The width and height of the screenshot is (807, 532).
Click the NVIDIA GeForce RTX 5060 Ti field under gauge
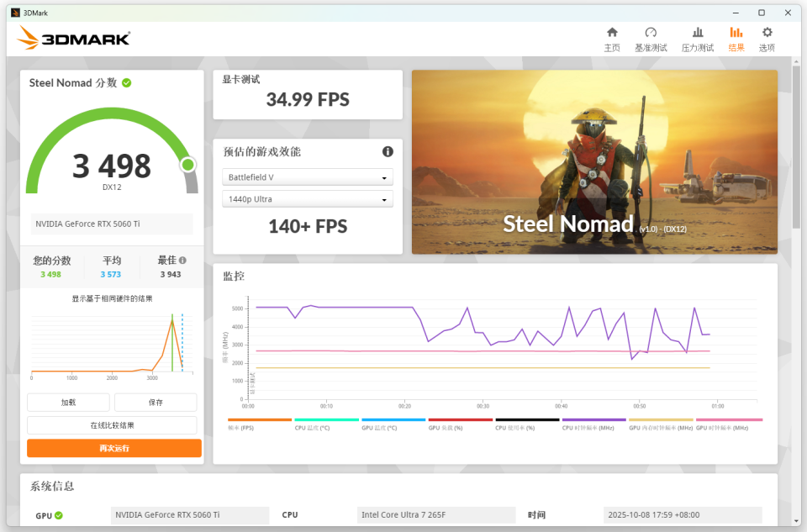(112, 224)
